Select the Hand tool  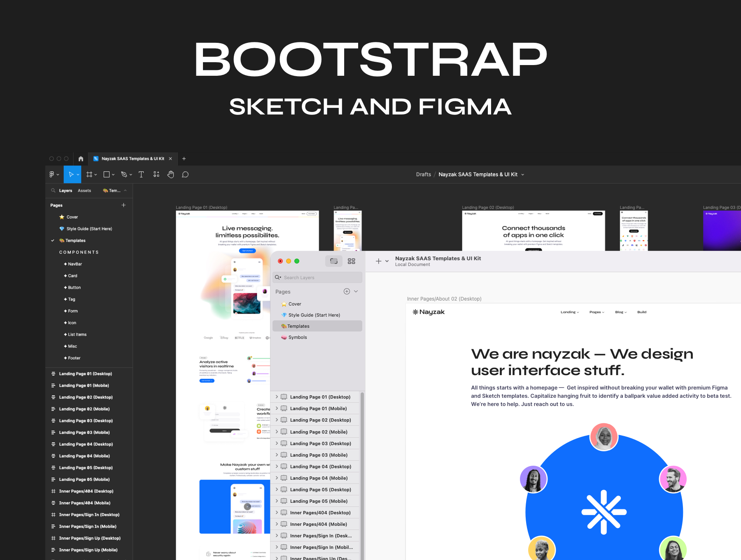click(x=170, y=175)
